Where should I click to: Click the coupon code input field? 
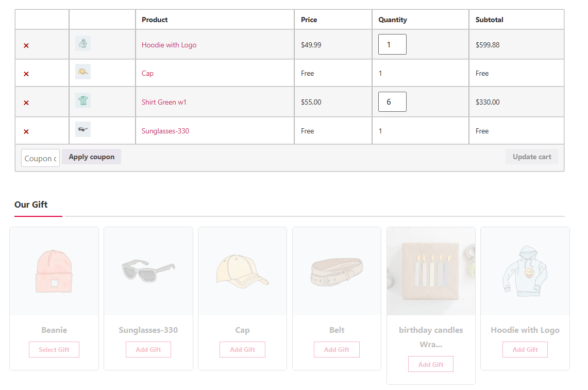[40, 158]
